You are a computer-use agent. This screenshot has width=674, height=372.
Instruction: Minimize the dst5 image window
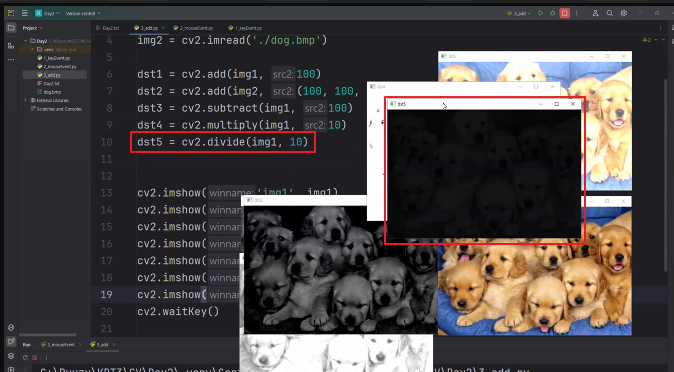tap(541, 104)
